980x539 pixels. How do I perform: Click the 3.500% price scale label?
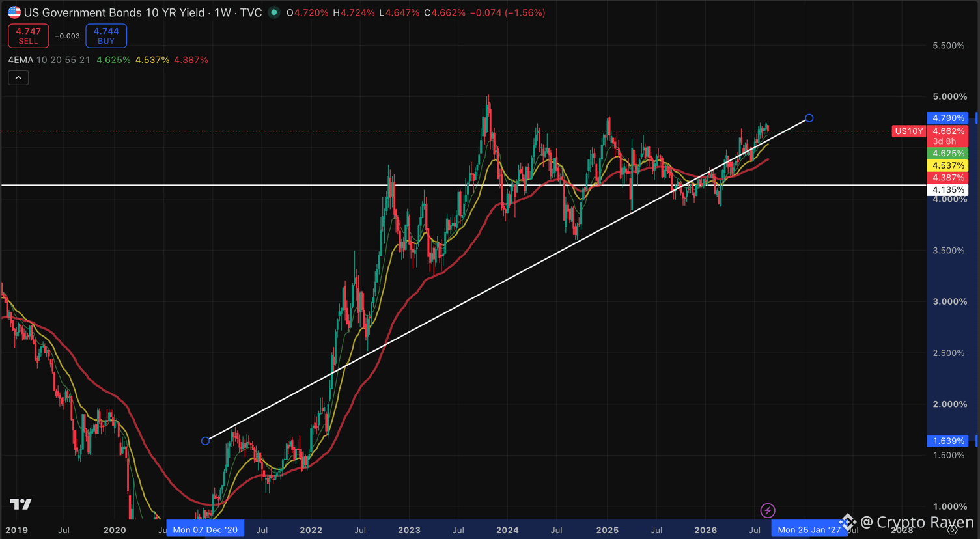point(949,251)
